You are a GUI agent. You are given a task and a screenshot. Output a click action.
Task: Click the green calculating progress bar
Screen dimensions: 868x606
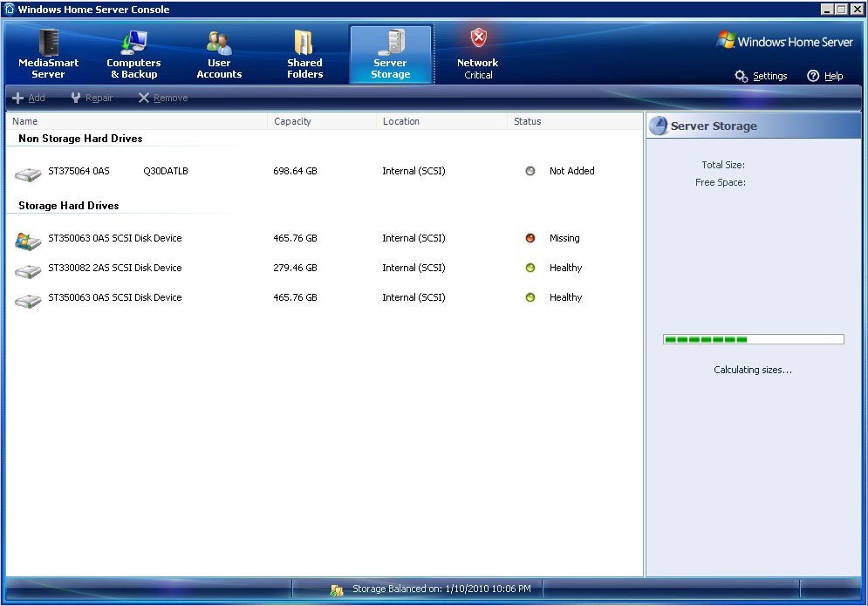(x=754, y=339)
